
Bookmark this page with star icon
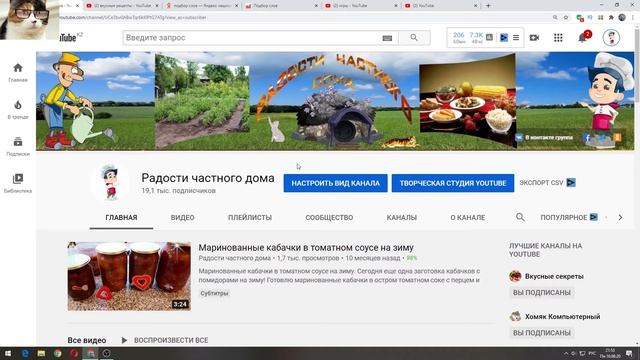pos(566,18)
